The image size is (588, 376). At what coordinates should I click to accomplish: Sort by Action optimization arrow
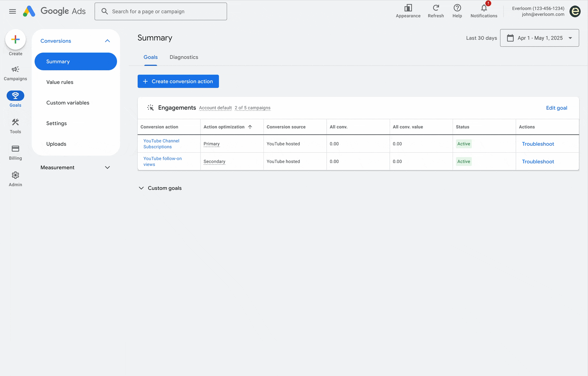pyautogui.click(x=250, y=127)
